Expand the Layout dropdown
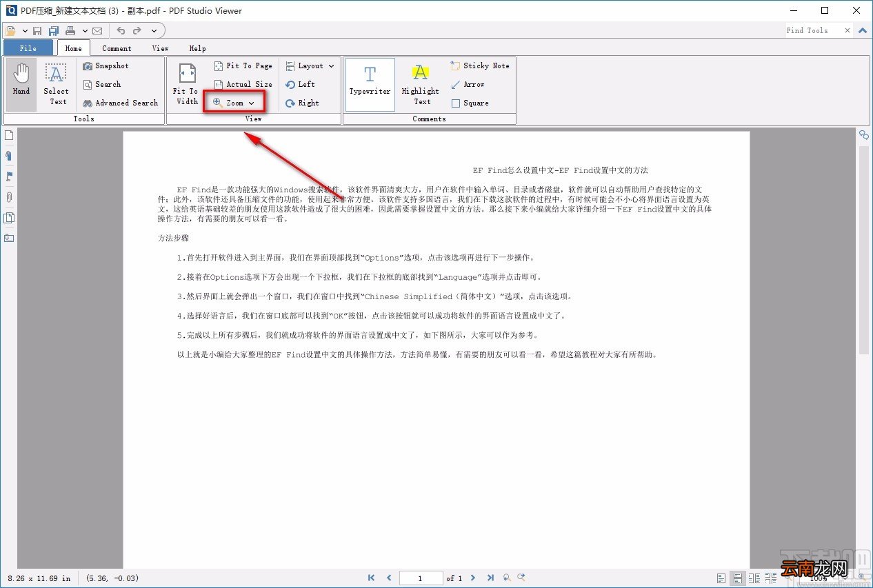 pos(310,65)
